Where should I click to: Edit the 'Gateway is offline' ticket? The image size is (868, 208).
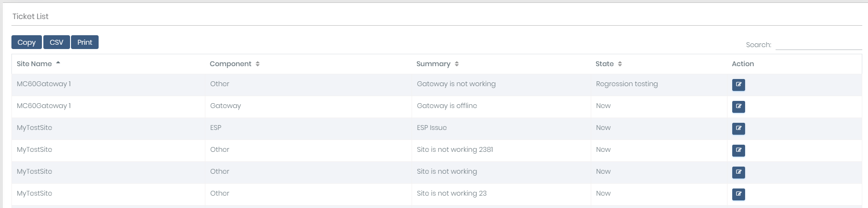(738, 107)
